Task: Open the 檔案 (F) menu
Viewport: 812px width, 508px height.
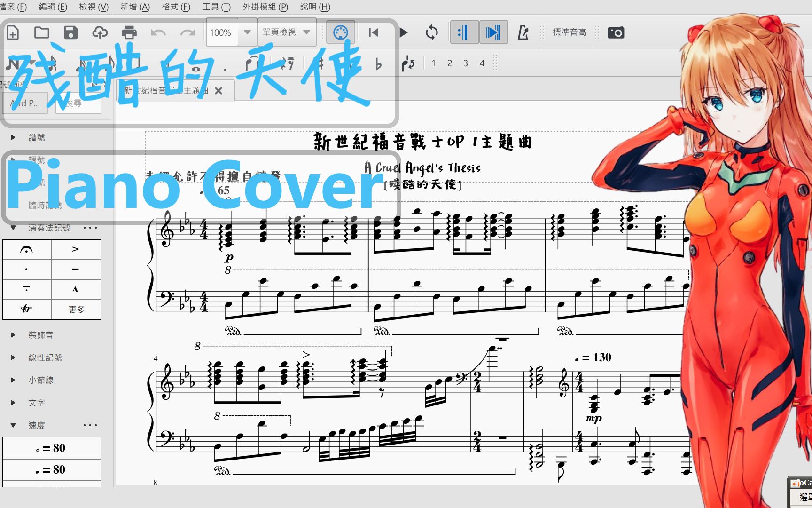Action: [14, 7]
